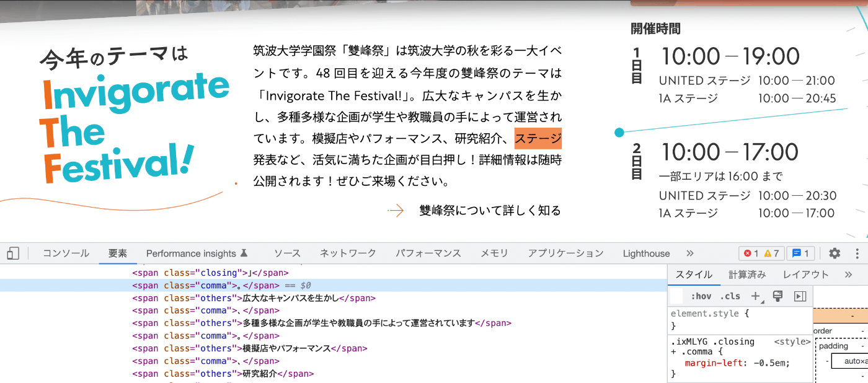Click the highlighted ステージ word on page

tap(538, 138)
